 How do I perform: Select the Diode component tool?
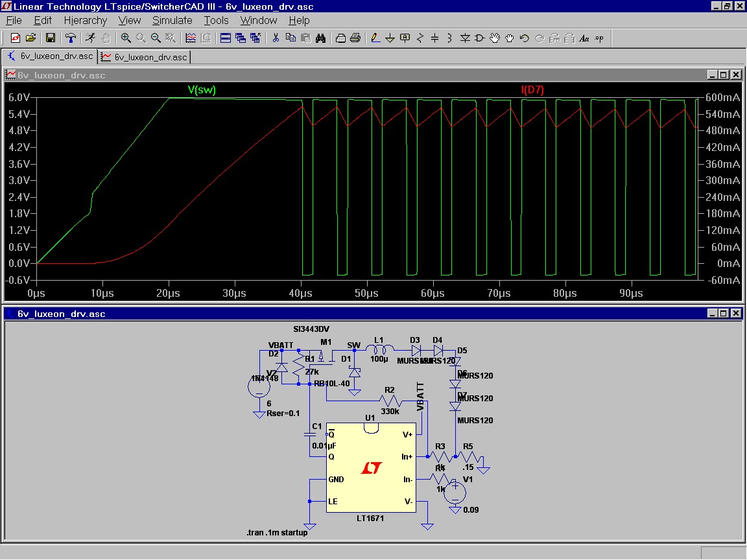(464, 38)
